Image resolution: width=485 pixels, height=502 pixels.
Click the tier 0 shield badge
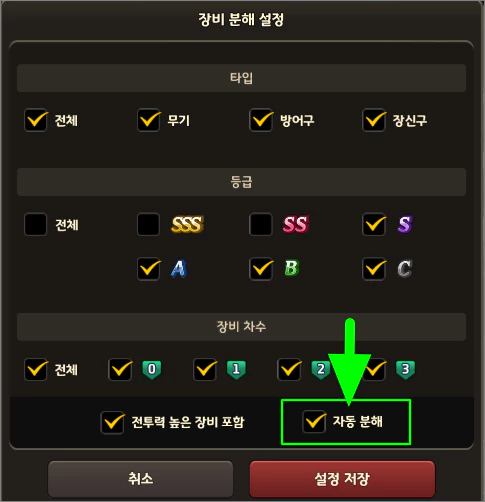[152, 370]
